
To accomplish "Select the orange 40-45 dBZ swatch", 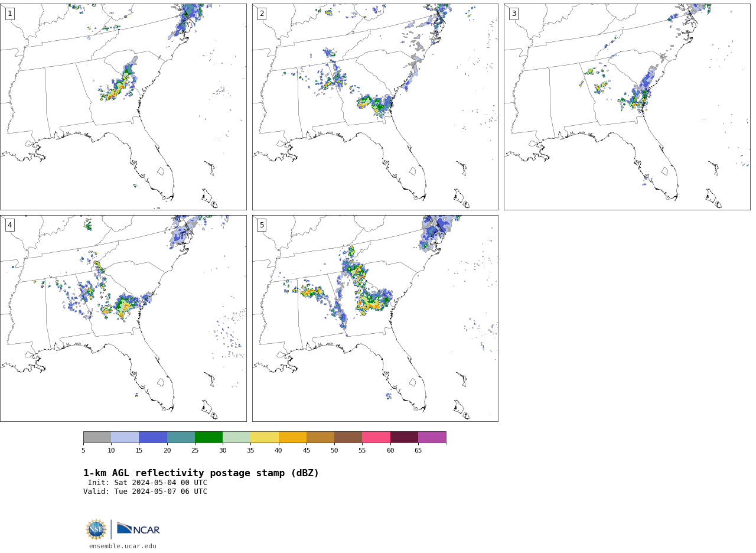I will tap(292, 437).
